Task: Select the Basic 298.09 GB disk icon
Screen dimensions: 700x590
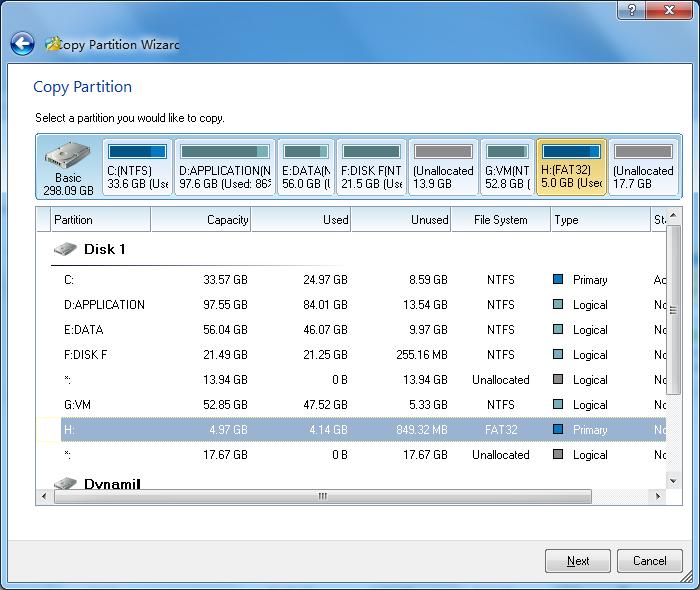Action: [x=68, y=168]
